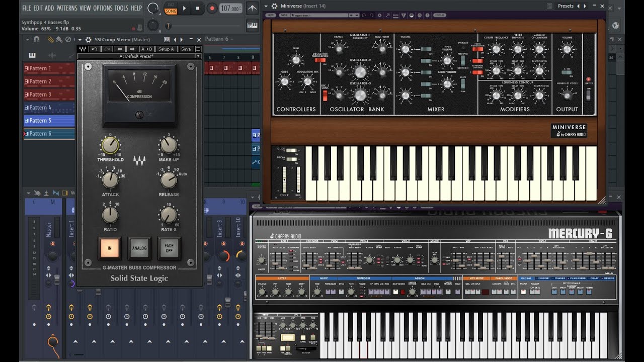644x362 pixels.
Task: Click Miniverse CUTOFF FREQUENCY knob
Action: (x=496, y=49)
